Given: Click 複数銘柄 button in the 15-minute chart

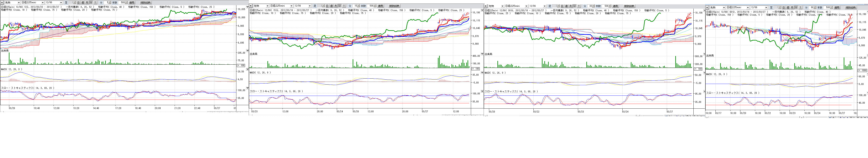Looking at the screenshot, I should coord(394,6).
